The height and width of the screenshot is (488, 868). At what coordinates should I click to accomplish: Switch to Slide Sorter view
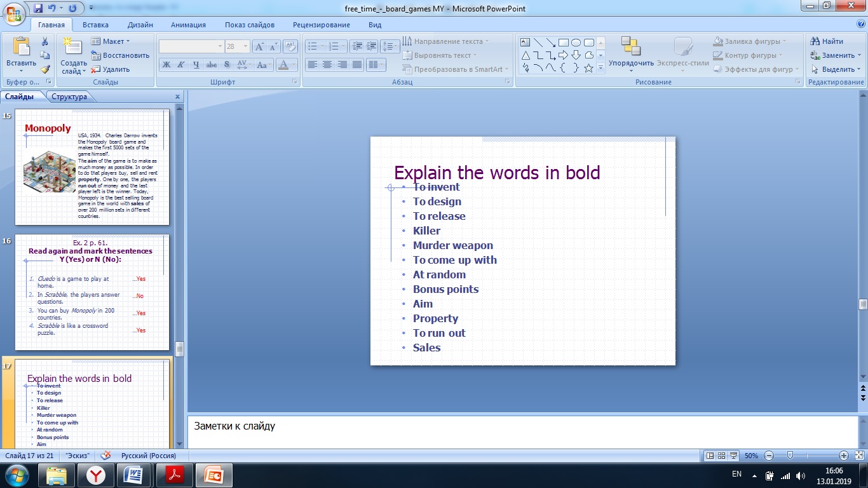(722, 456)
